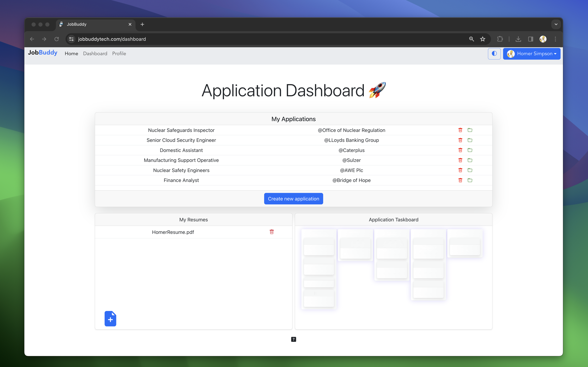Open the tab search chevron dropdown
The width and height of the screenshot is (588, 367).
(x=556, y=24)
